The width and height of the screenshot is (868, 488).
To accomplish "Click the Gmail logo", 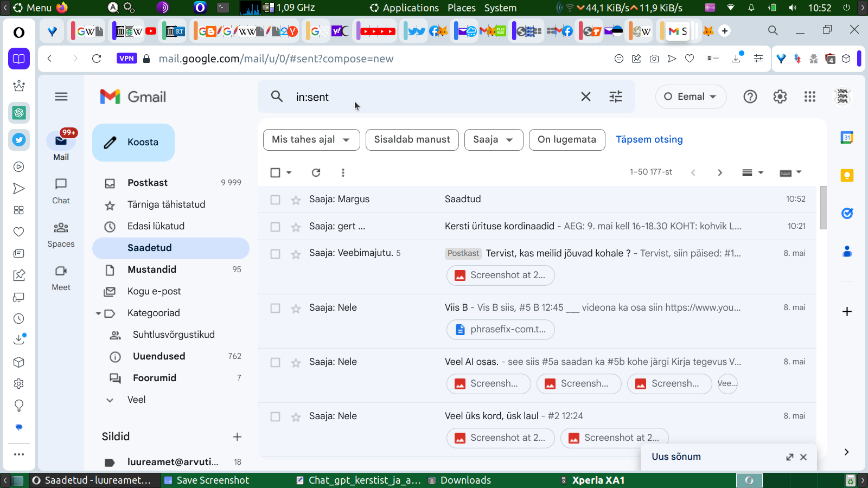I will [x=133, y=97].
